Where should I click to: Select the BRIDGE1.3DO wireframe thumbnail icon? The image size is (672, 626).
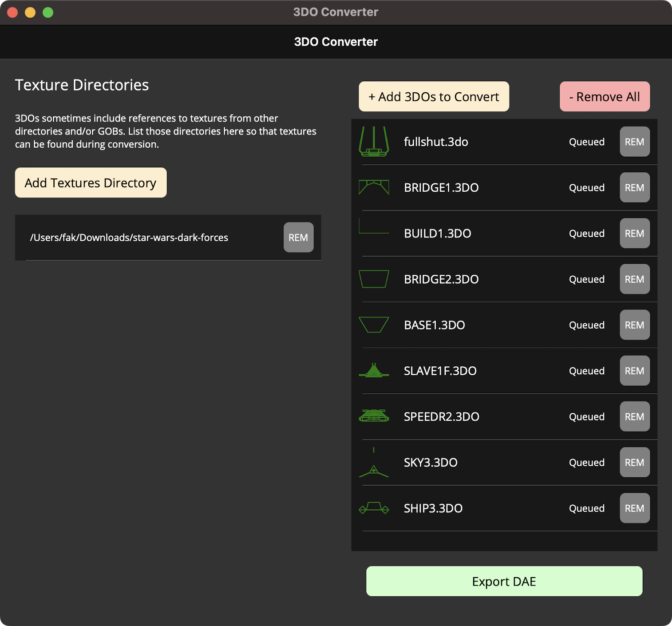pyautogui.click(x=375, y=187)
